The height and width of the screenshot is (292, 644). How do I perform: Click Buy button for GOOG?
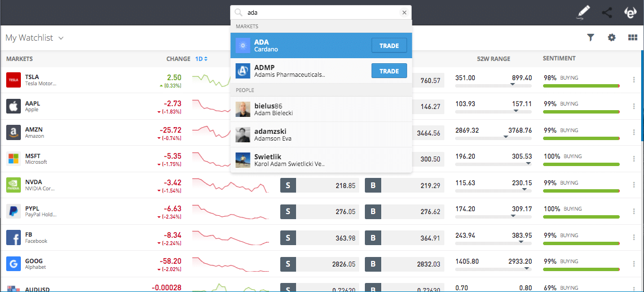click(373, 264)
